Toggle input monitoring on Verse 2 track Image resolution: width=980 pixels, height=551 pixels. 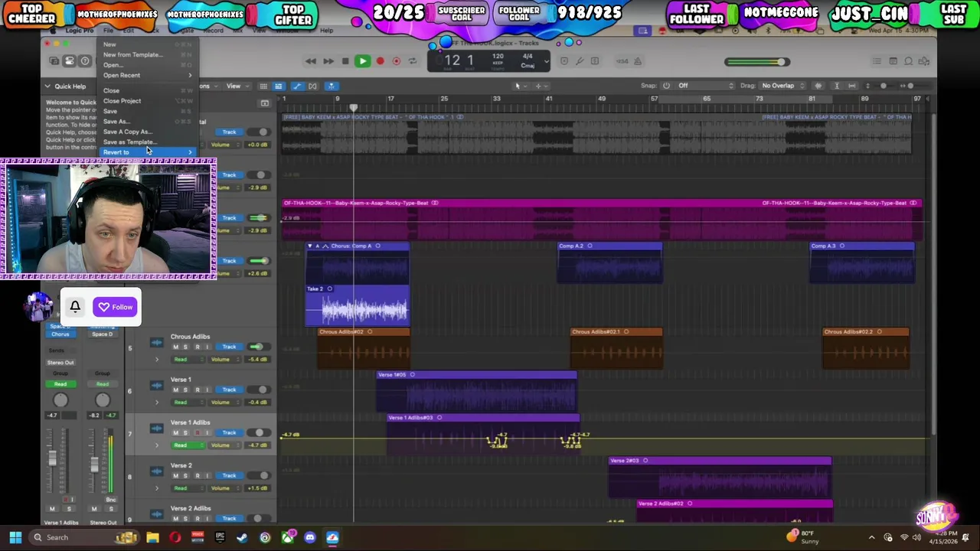click(207, 475)
